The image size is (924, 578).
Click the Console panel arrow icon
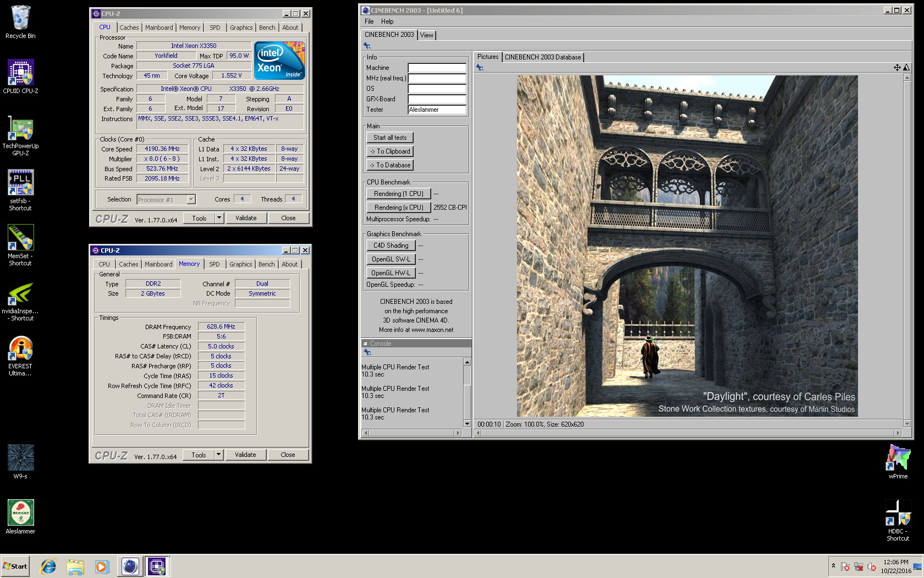(x=367, y=352)
